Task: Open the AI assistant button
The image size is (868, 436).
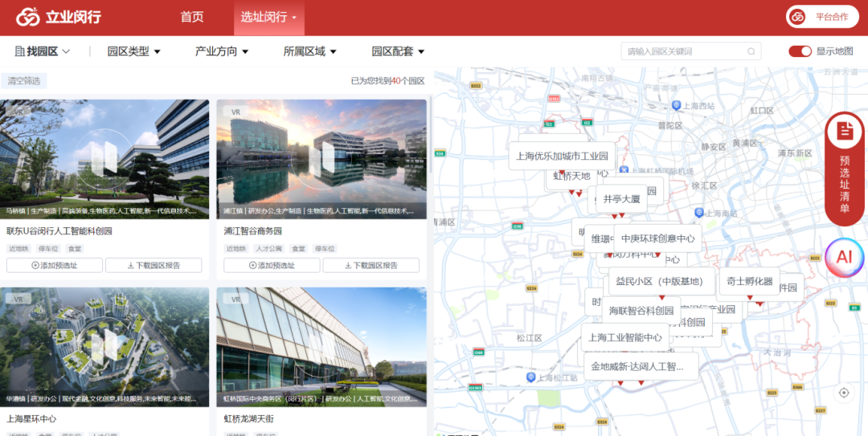Action: point(844,257)
